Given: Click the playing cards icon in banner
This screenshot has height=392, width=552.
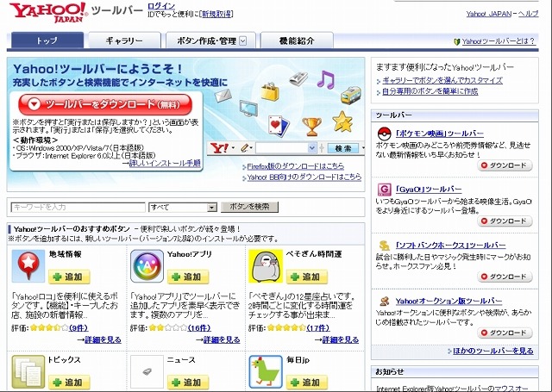Looking at the screenshot, I should pos(279,126).
